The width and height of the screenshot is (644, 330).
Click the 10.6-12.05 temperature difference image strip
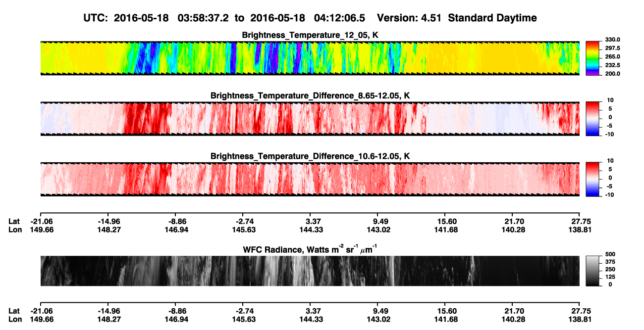pyautogui.click(x=310, y=179)
